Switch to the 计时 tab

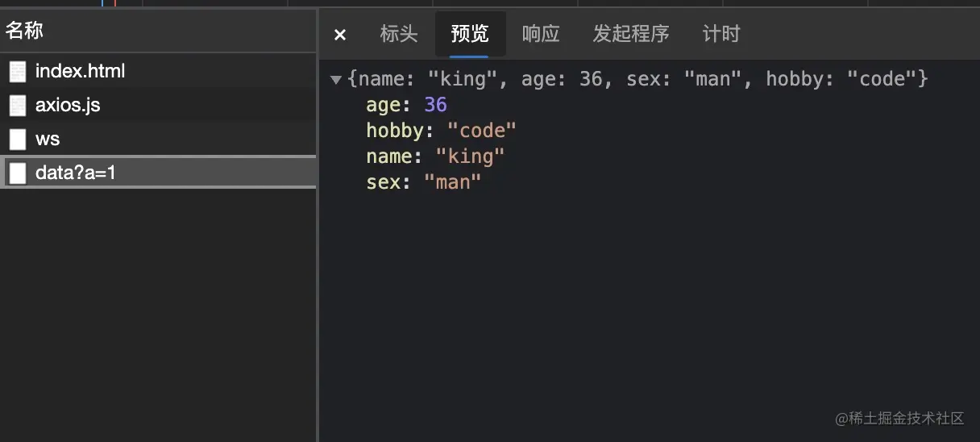[721, 34]
